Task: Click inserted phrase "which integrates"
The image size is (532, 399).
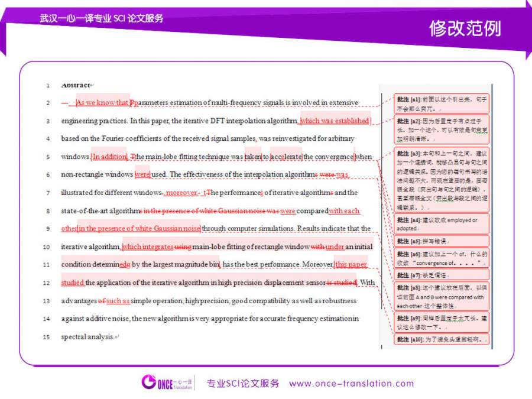Action: point(148,246)
